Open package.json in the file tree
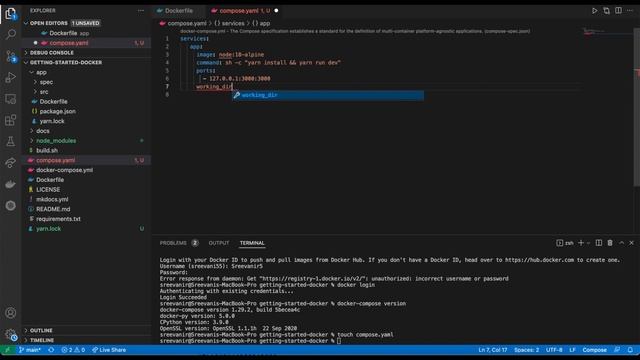Viewport: 640px width, 360px height. 86,111
